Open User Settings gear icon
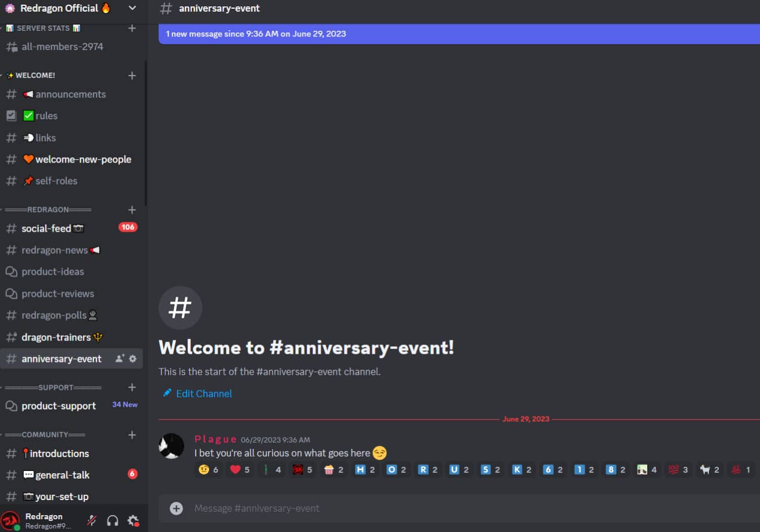This screenshot has height=532, width=760. point(133,520)
